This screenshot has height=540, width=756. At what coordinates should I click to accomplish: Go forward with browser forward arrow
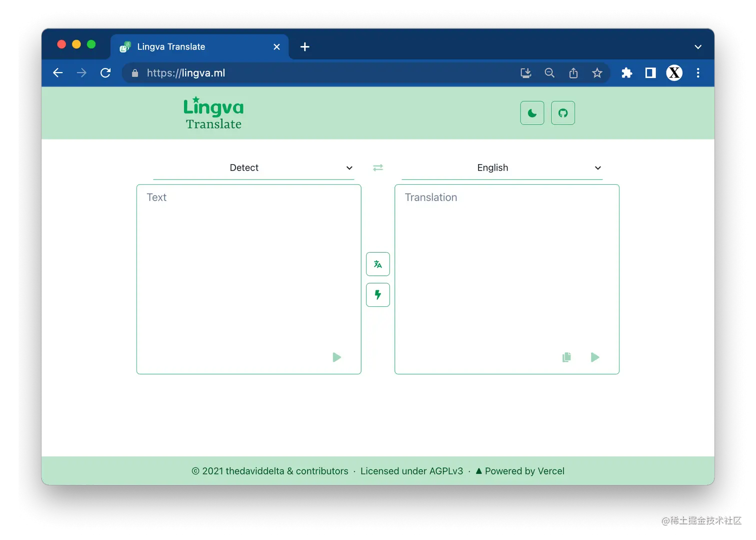coord(81,73)
